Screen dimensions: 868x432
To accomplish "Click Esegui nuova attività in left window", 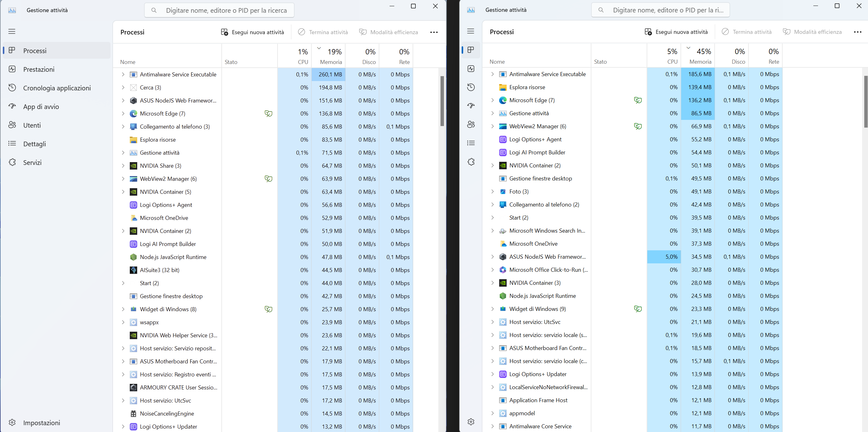I will (252, 32).
